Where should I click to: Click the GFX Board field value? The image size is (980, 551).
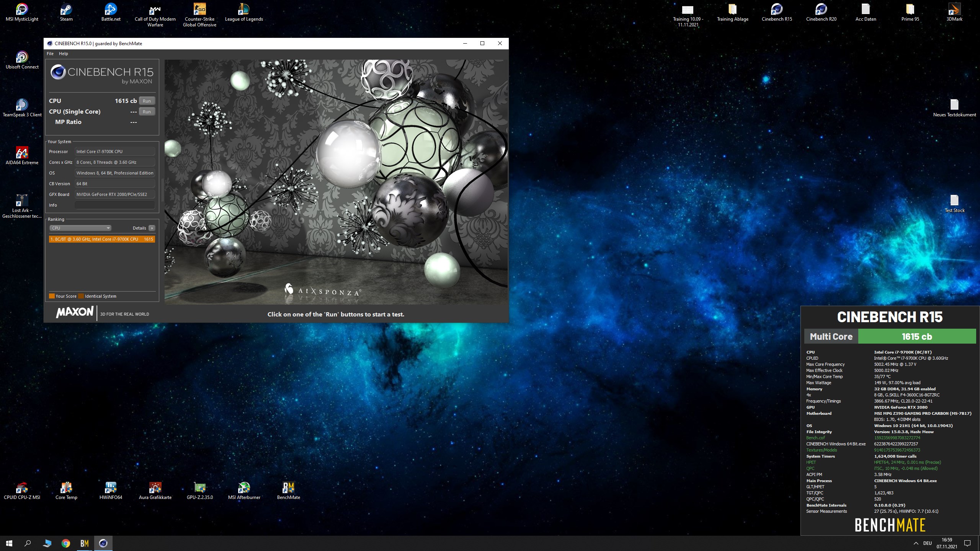(x=115, y=194)
